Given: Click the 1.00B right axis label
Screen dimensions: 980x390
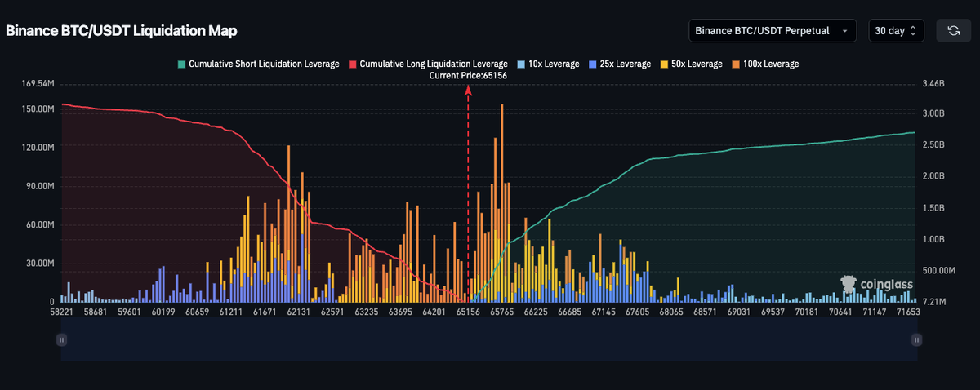Looking at the screenshot, I should coord(933,240).
